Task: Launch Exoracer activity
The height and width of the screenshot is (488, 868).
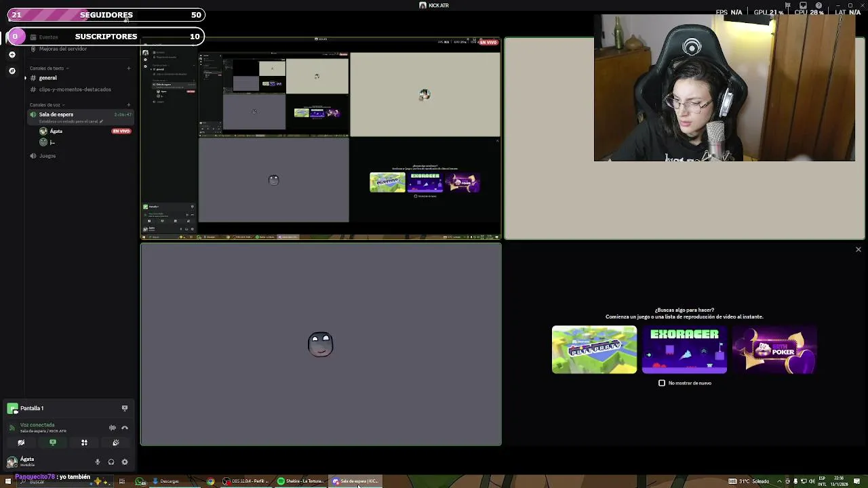Action: pyautogui.click(x=684, y=350)
